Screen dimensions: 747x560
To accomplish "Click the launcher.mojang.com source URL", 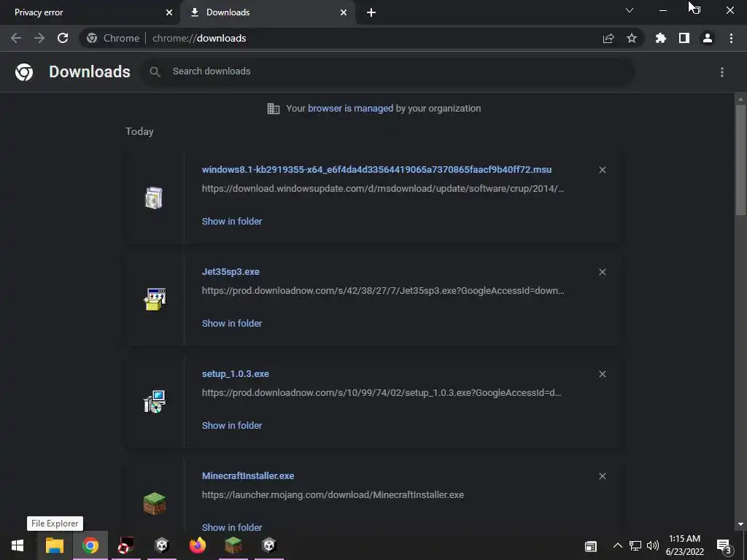I will pos(333,495).
